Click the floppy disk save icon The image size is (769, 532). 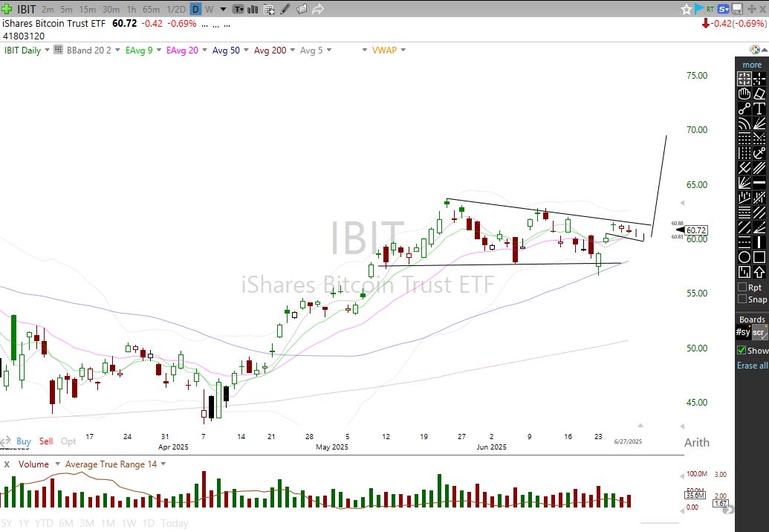tap(736, 9)
